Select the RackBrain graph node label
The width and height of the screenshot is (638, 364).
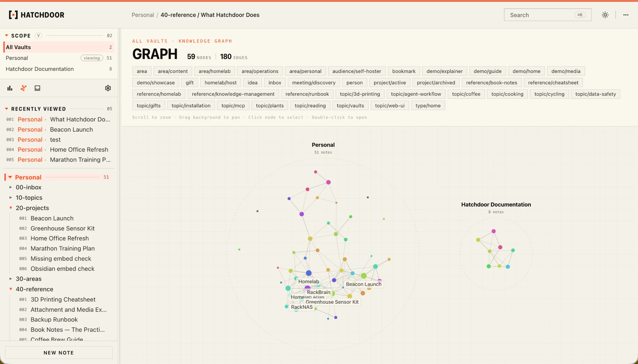[318, 292]
